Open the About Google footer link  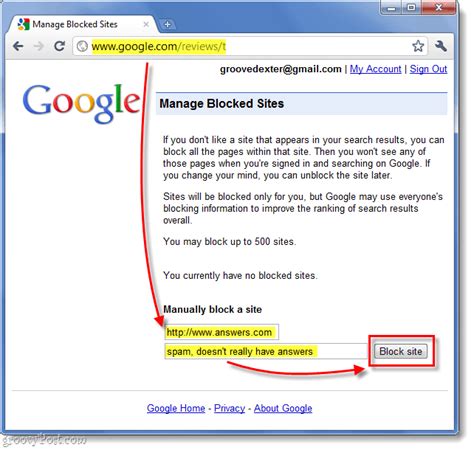click(x=283, y=408)
